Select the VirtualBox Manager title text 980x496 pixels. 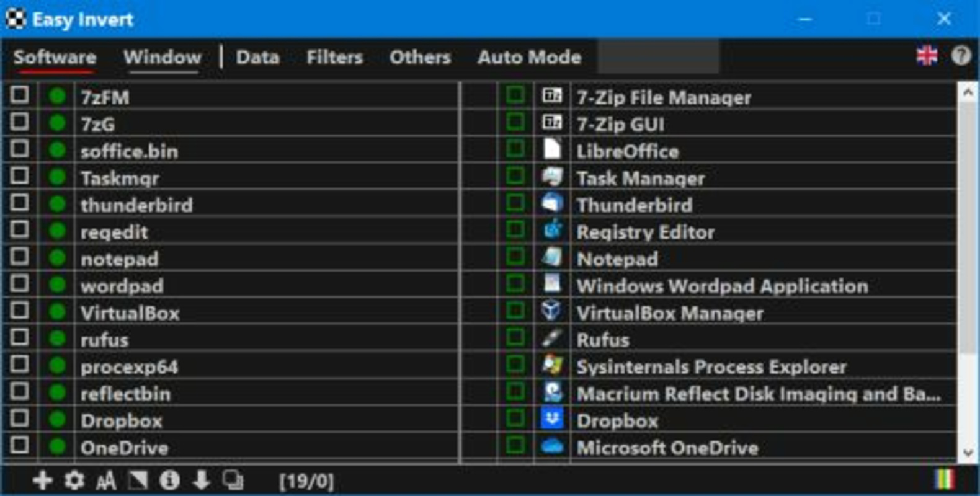click(x=670, y=313)
